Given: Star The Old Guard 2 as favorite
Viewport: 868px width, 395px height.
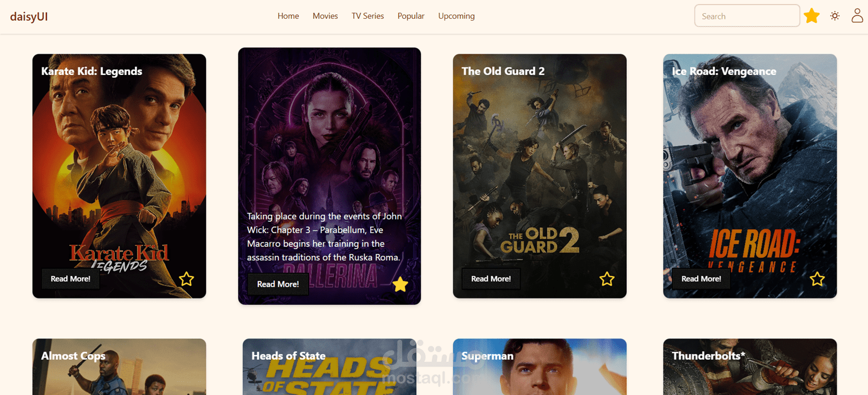Looking at the screenshot, I should (607, 279).
